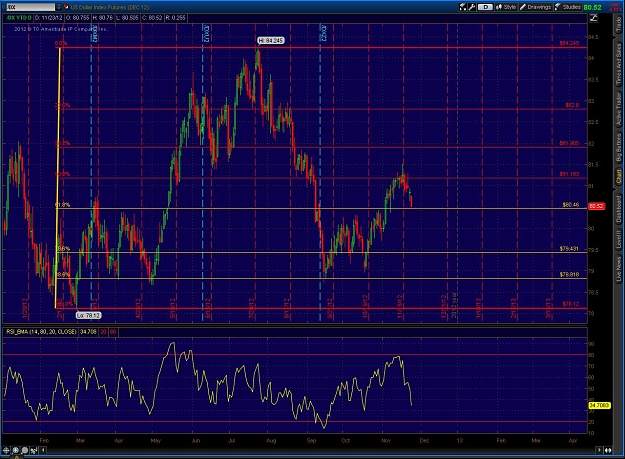
Task: Open the Drawings menu
Action: [535, 7]
